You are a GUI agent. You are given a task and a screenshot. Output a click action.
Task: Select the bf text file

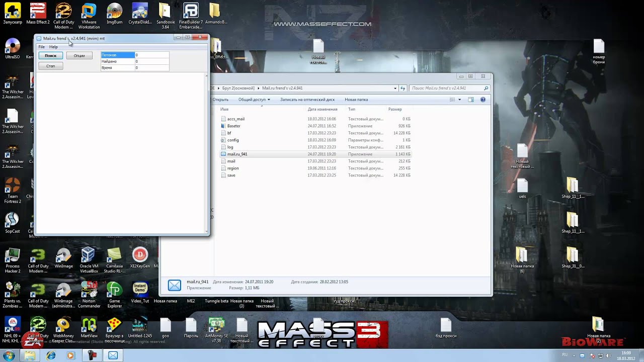click(316, 133)
